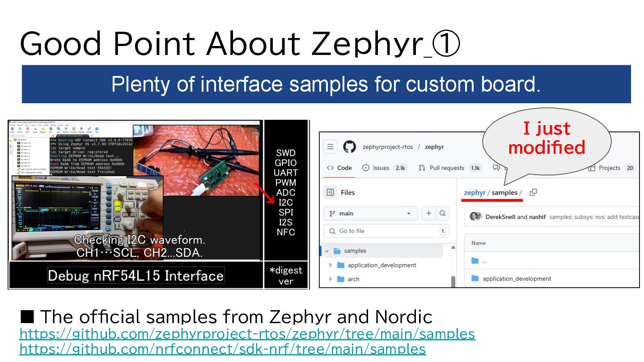Click the plus add-file button
Viewport: 644px width, 362px height.
tap(428, 213)
